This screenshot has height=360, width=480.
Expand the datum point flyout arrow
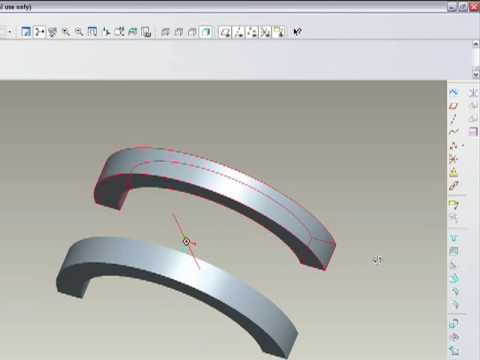(x=463, y=146)
